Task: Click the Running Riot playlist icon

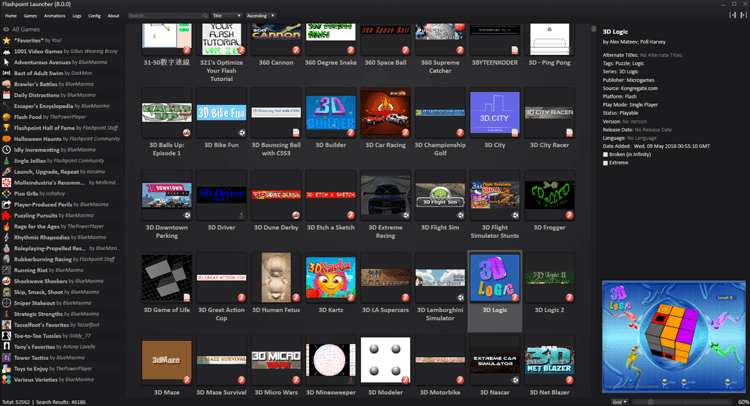Action: coord(6,270)
